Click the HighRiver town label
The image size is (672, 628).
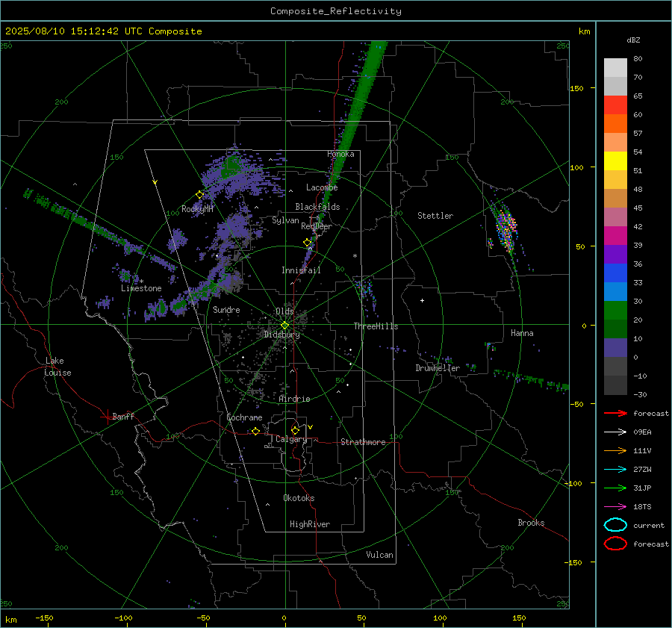[x=310, y=524]
